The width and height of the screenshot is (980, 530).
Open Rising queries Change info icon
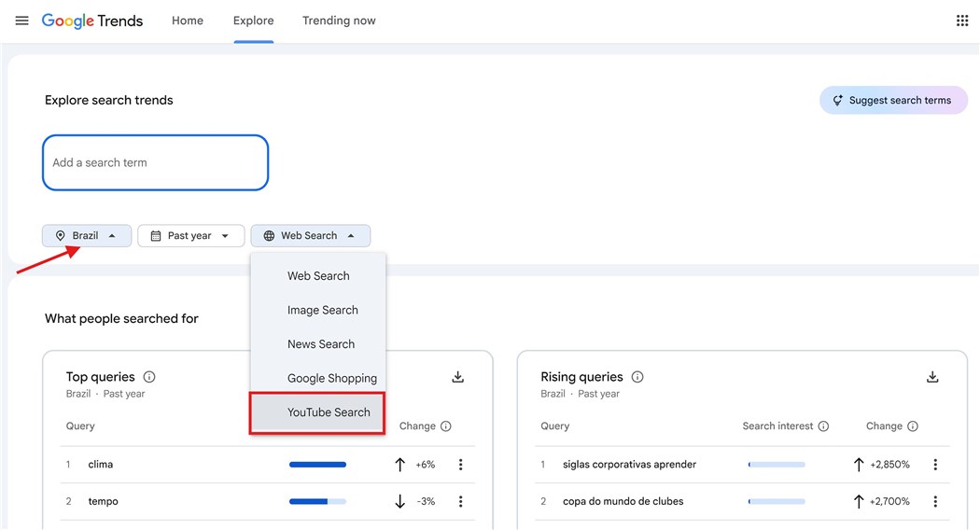point(913,426)
